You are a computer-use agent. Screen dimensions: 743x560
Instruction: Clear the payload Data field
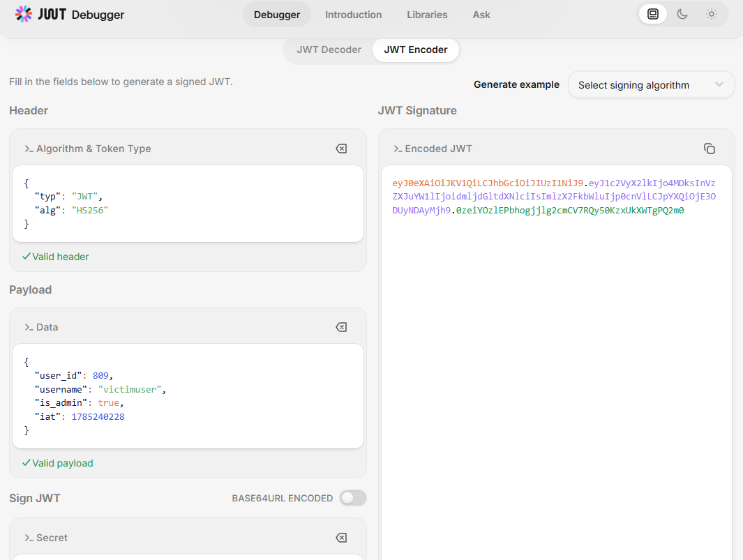[x=341, y=327]
